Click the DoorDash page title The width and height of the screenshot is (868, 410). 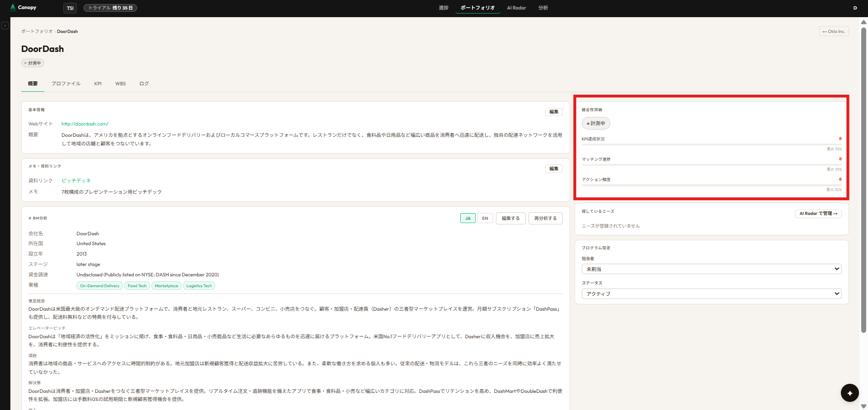[42, 49]
